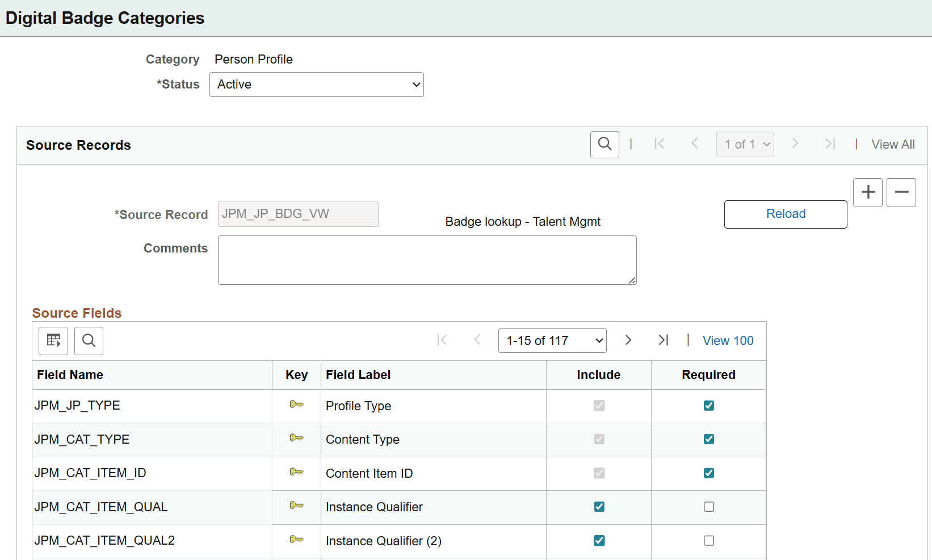Sort by Include column header
The height and width of the screenshot is (560, 932).
[x=598, y=374]
